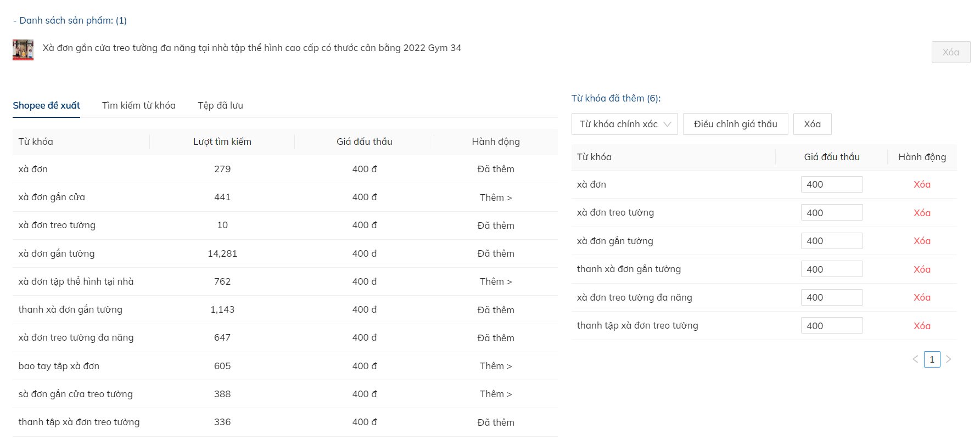Add keyword sà đơn gắn cửa treo tường
The image size is (980, 446).
[495, 394]
